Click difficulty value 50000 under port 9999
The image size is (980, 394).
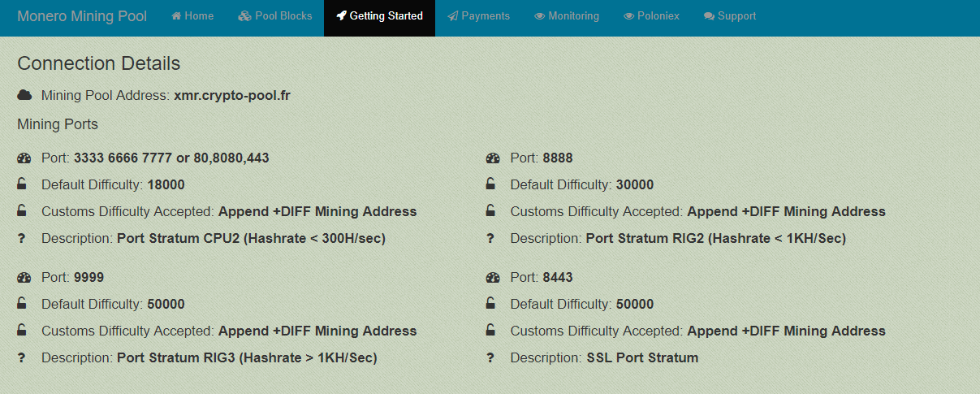pyautogui.click(x=166, y=304)
